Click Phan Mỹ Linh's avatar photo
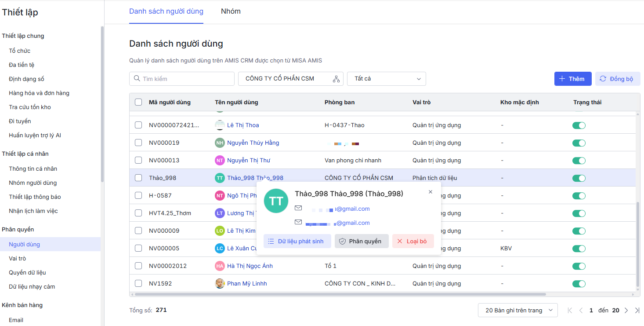Viewport: 644px width, 326px height. [220, 283]
